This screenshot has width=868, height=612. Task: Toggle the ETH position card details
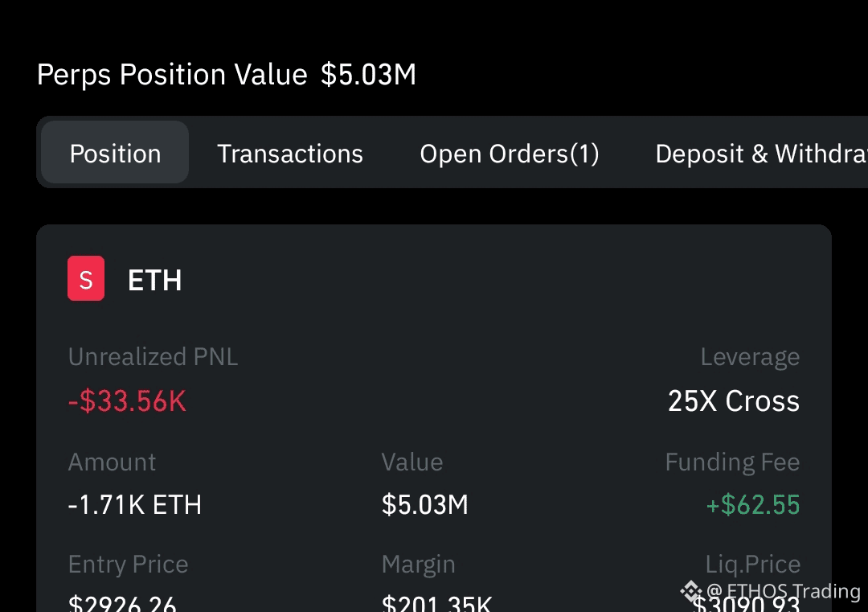434,280
